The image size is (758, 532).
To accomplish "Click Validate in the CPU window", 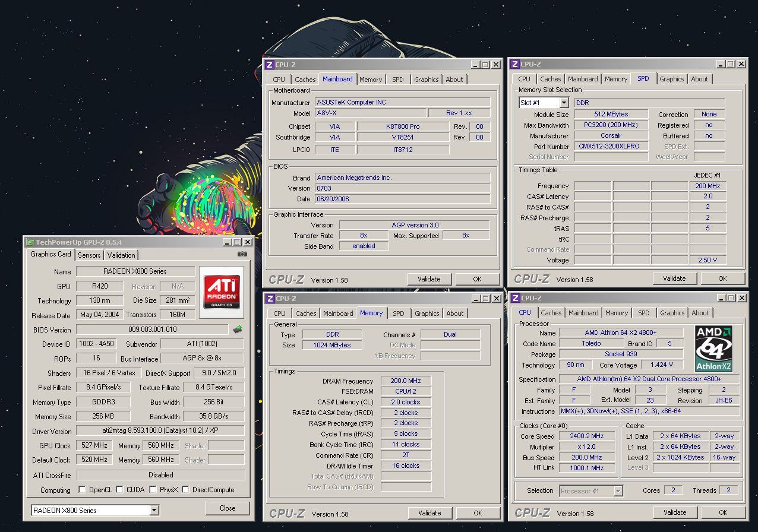I will pyautogui.click(x=675, y=512).
